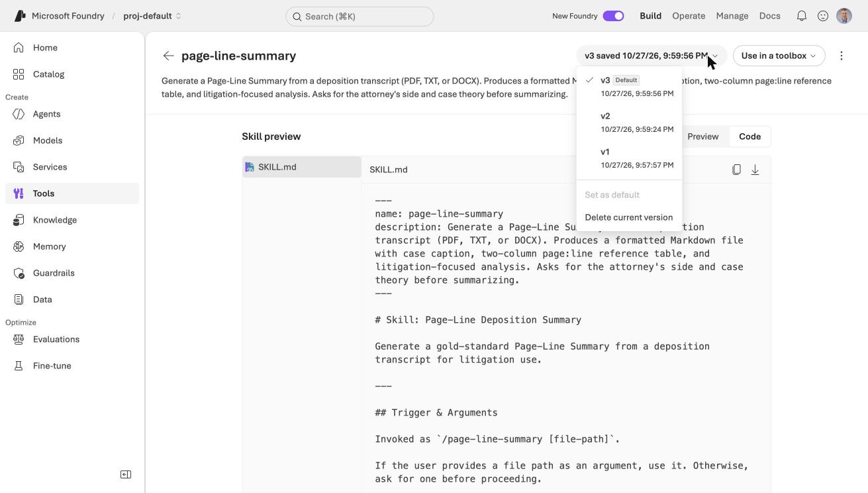Open the Operate section

coord(689,16)
